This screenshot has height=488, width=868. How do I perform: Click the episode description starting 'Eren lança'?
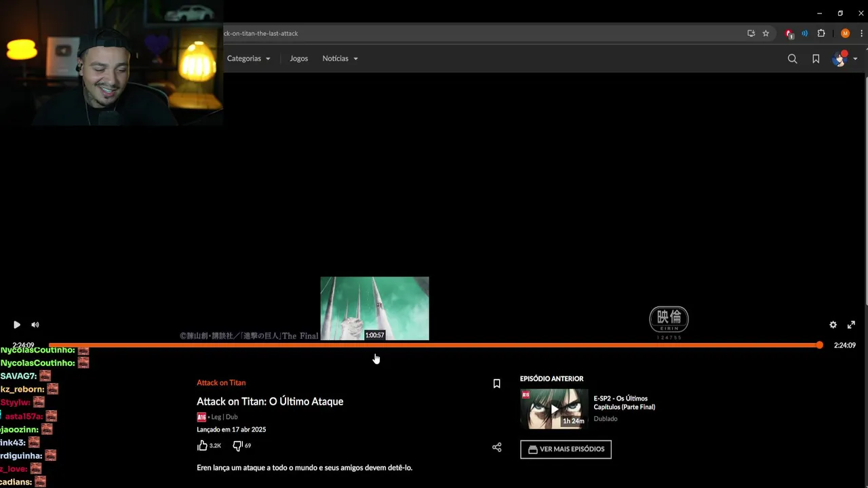(304, 468)
